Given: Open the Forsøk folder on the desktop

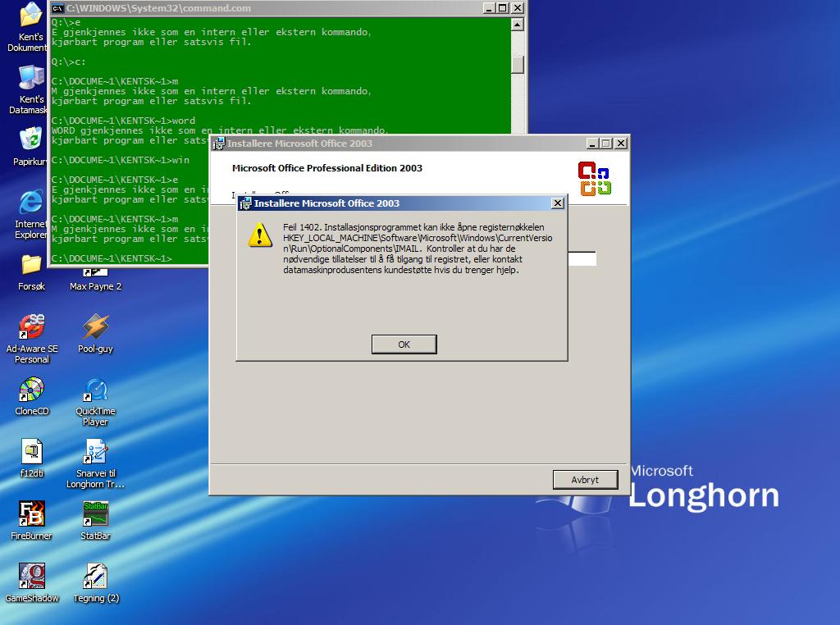Looking at the screenshot, I should tap(32, 273).
